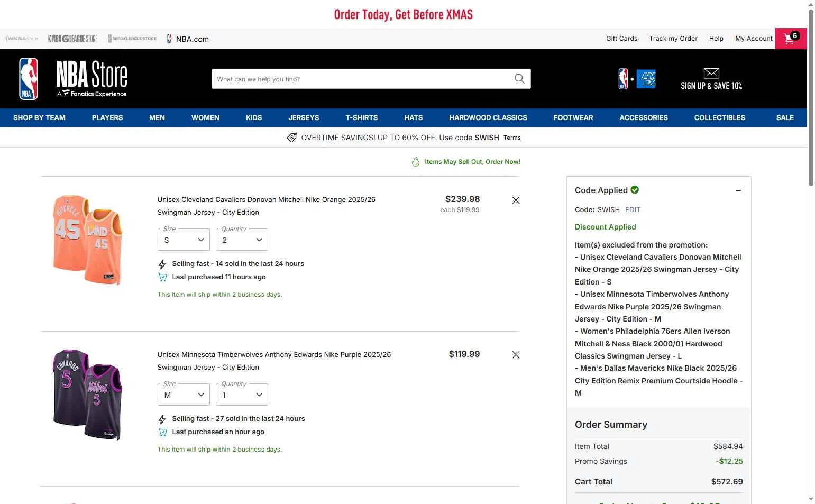Click the Cart Total $572.69 value

pos(727,482)
